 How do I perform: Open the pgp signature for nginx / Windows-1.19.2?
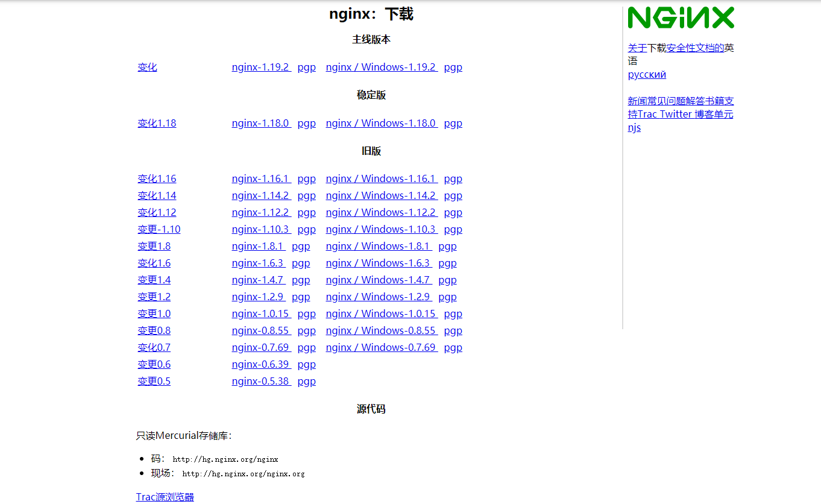(x=453, y=67)
